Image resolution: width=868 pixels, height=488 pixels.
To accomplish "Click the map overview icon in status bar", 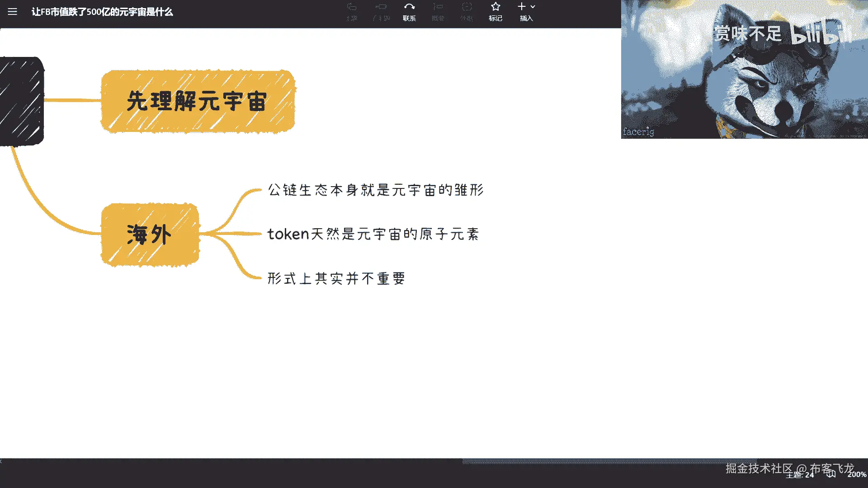I will coord(831,474).
